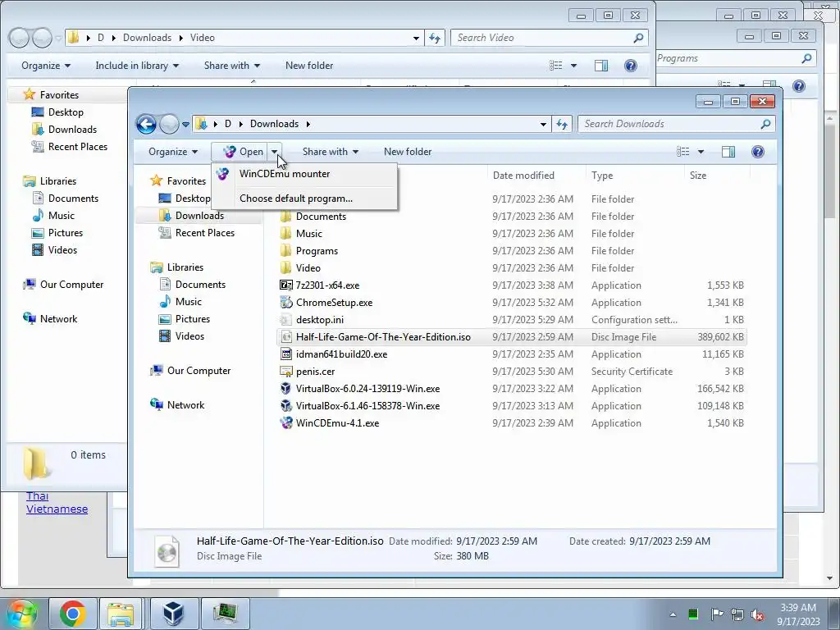Open the muted volume tray icon
The width and height of the screenshot is (840, 630).
pos(757,614)
